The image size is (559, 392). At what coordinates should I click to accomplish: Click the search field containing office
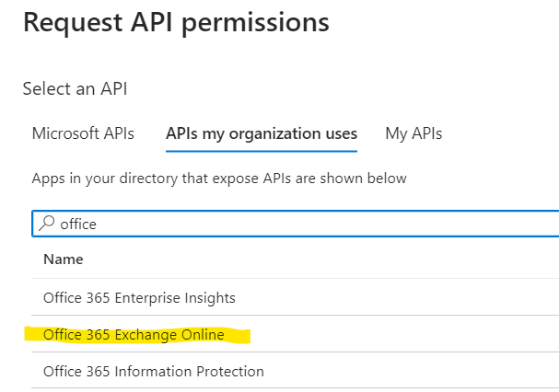tap(296, 224)
